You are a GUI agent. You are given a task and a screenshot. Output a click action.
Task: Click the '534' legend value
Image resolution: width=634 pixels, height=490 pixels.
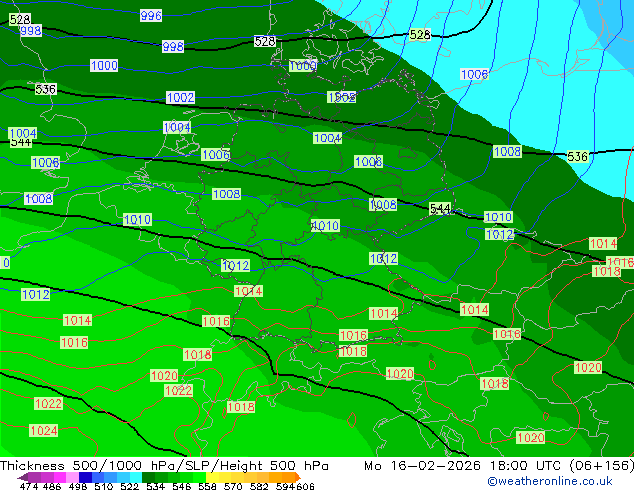tap(155, 486)
